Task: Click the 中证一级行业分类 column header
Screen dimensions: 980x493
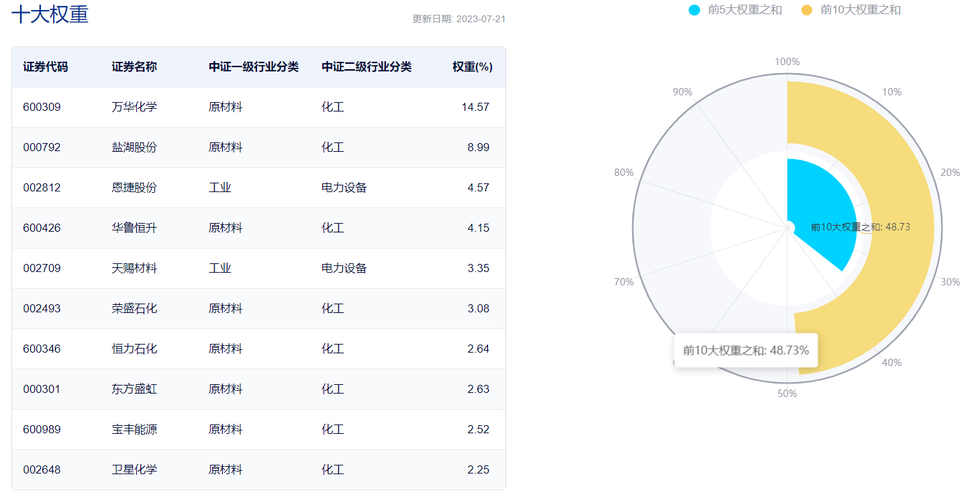Action: (254, 67)
